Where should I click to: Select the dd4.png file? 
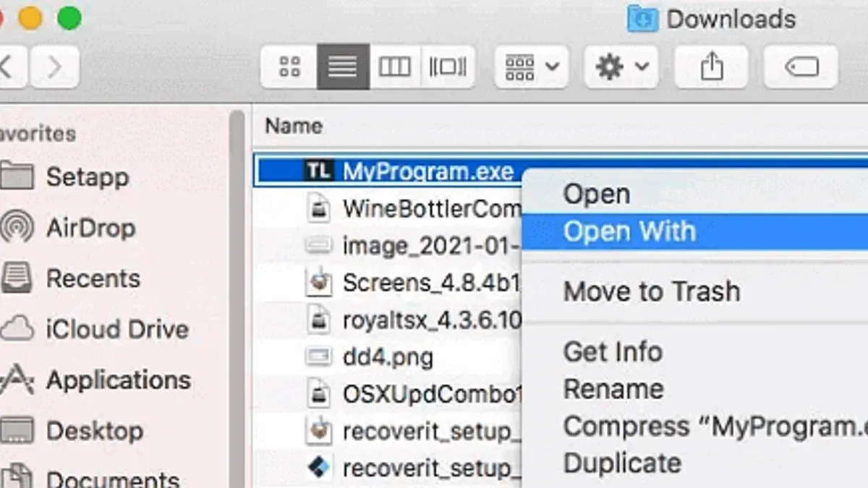(x=388, y=356)
